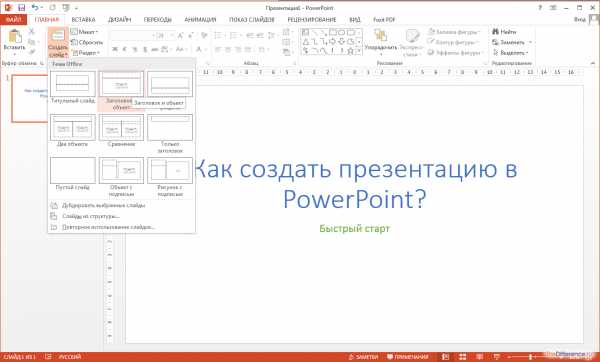Choose the Сравнение layout thumbnail
Screen dimensions: 600x362
(121, 127)
